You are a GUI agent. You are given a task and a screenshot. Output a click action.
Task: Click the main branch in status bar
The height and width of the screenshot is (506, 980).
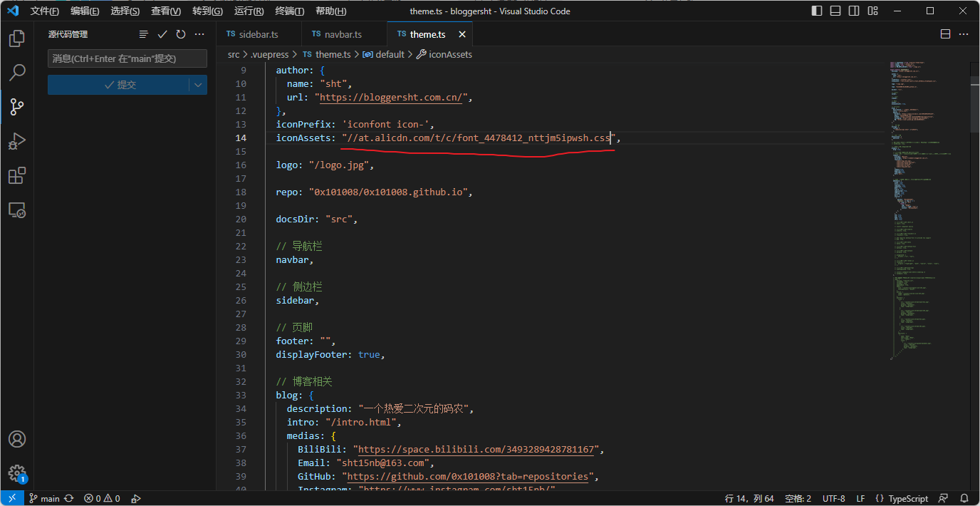[44, 498]
